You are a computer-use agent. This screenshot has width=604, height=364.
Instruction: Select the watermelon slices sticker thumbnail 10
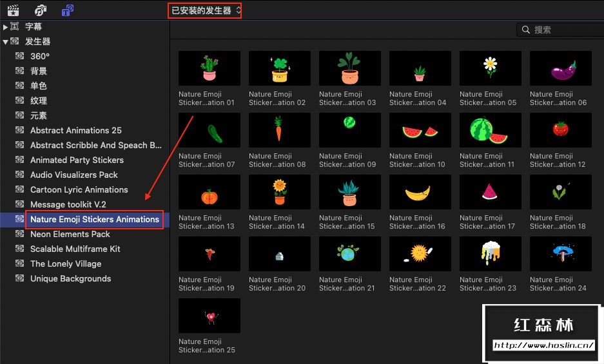pos(420,130)
